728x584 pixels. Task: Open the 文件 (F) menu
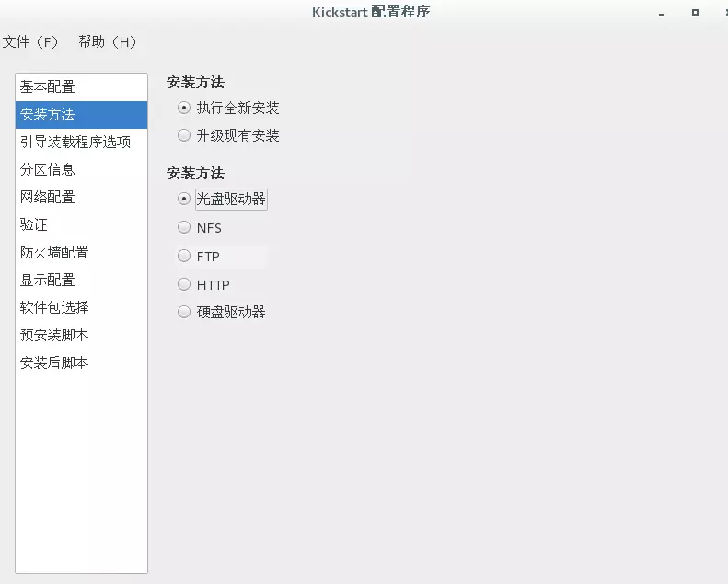point(30,41)
